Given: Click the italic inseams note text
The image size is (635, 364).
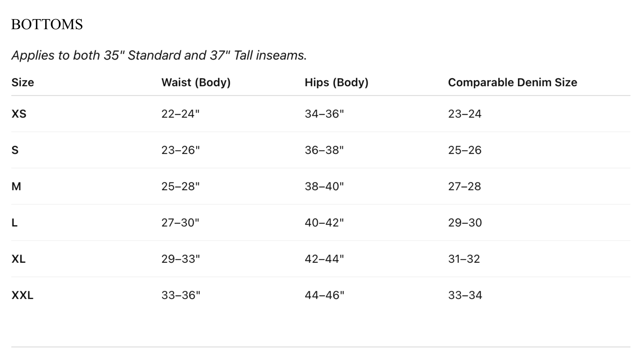Looking at the screenshot, I should [159, 55].
